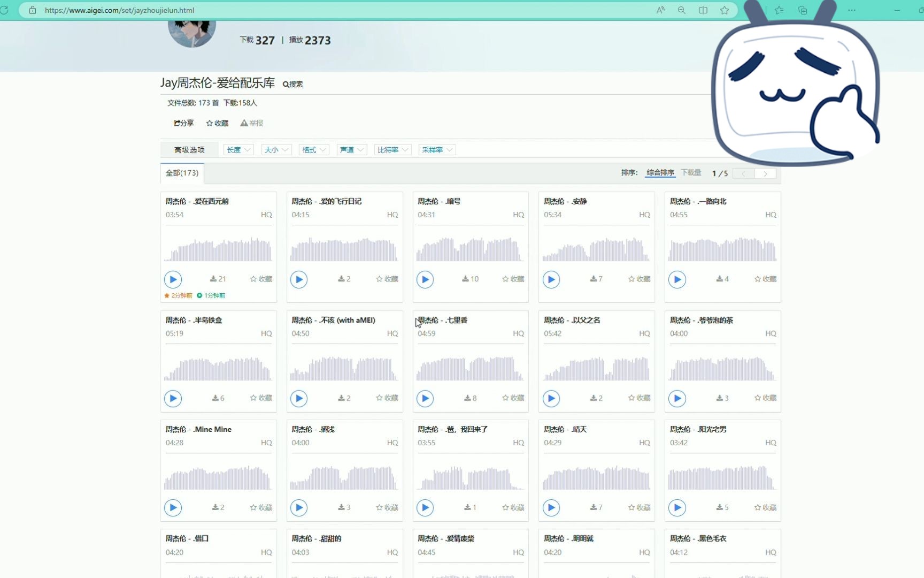Open the 大小 filter dropdown

[x=276, y=150]
